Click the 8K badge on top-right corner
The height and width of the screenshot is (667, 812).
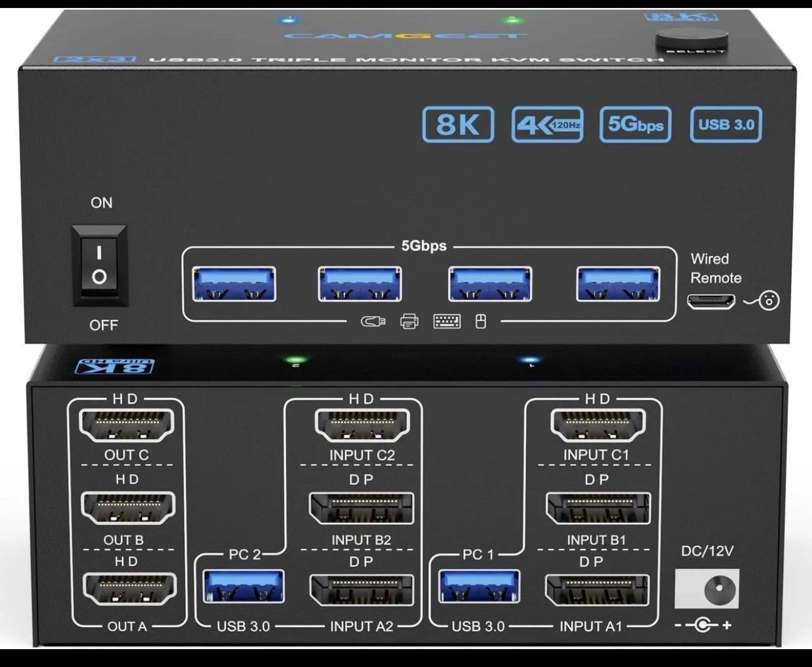pos(681,17)
